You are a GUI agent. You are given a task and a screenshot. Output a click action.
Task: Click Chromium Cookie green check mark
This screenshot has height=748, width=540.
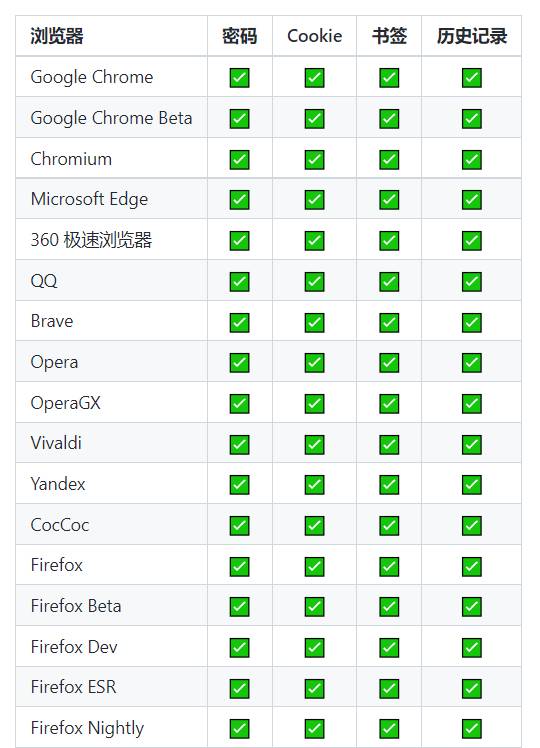pos(314,159)
